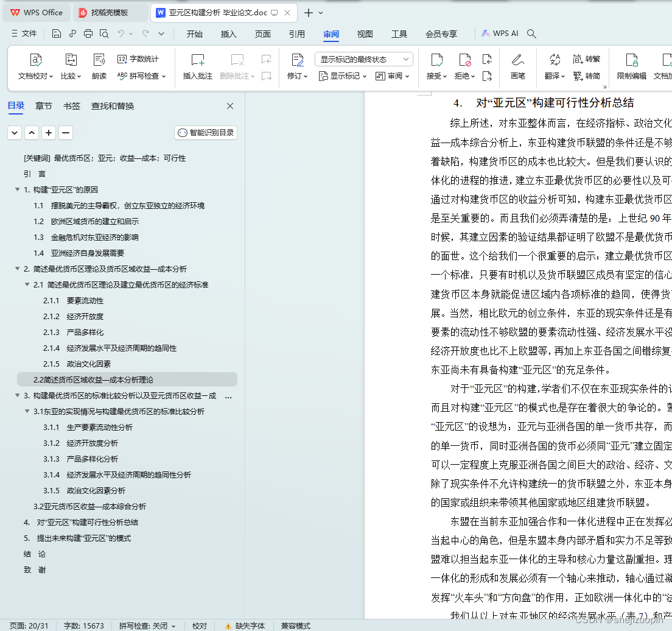
Task: Open 翻译 translate tool
Action: click(555, 67)
